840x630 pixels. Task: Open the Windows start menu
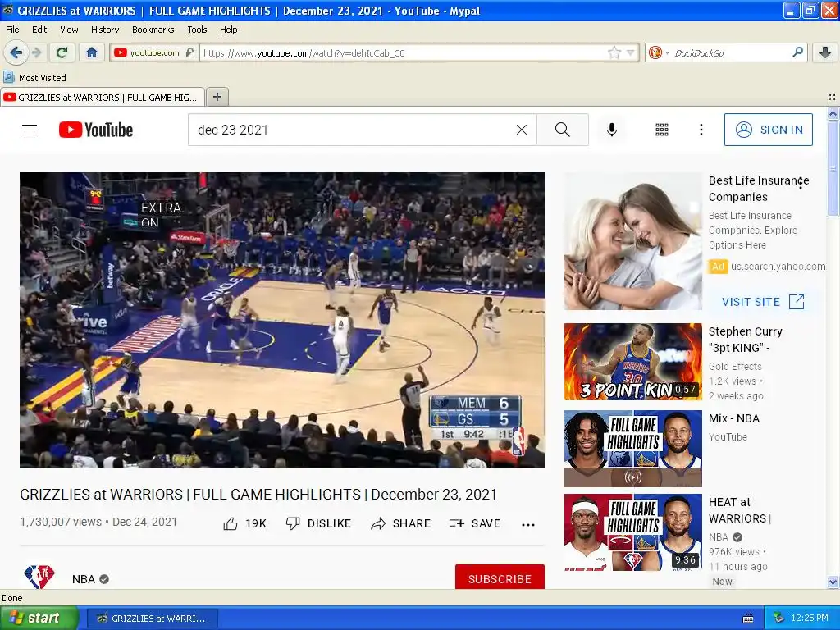coord(38,619)
